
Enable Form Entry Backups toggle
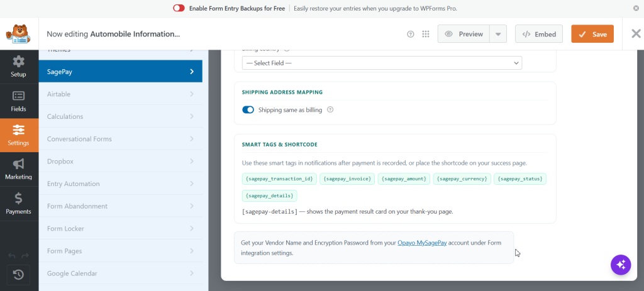click(179, 8)
